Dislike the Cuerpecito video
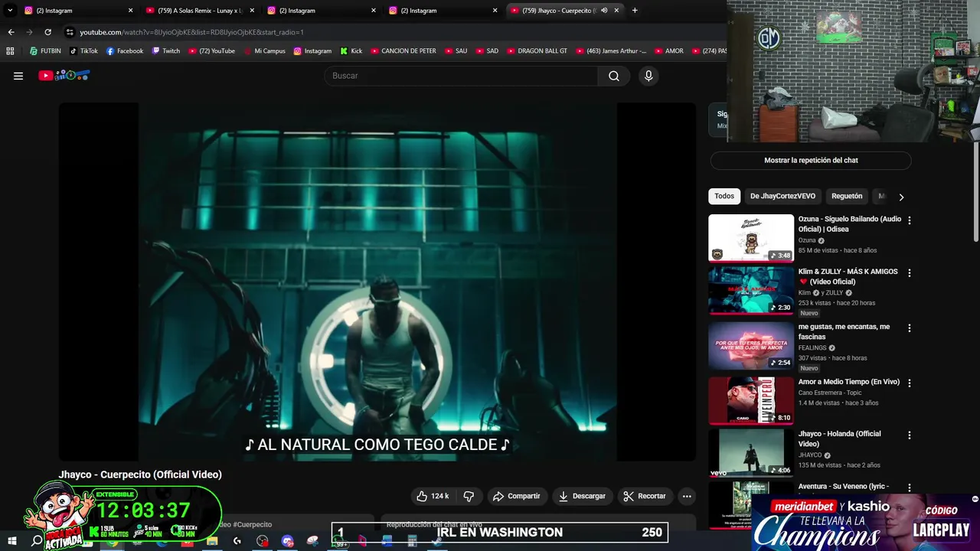Viewport: 980px width, 551px height. [x=469, y=496]
